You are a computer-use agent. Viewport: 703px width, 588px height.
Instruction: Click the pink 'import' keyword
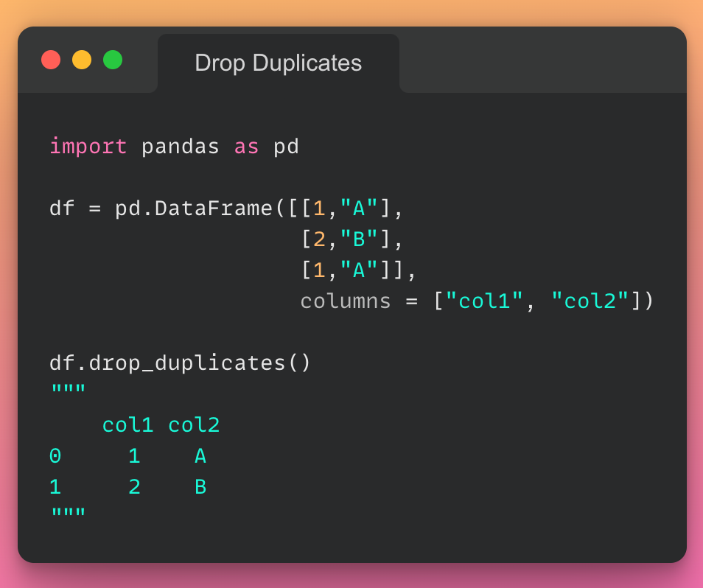click(x=88, y=147)
